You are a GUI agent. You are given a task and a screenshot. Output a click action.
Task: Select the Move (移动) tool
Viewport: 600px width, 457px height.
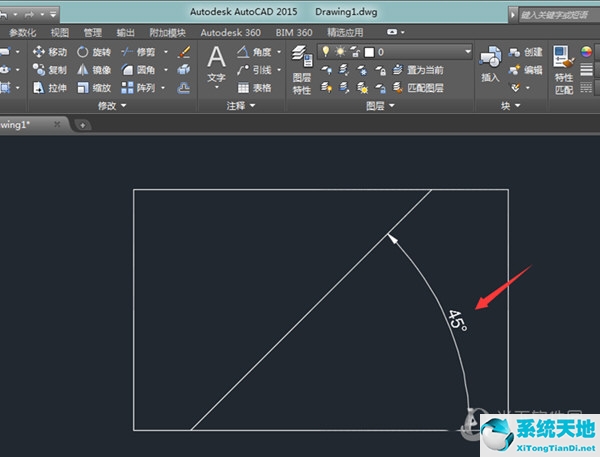49,51
